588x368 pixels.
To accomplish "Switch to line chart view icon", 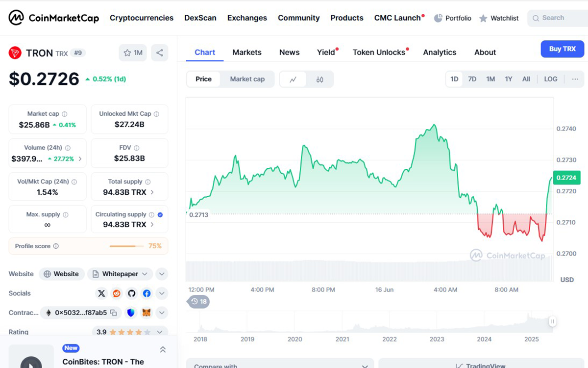I will tap(293, 79).
